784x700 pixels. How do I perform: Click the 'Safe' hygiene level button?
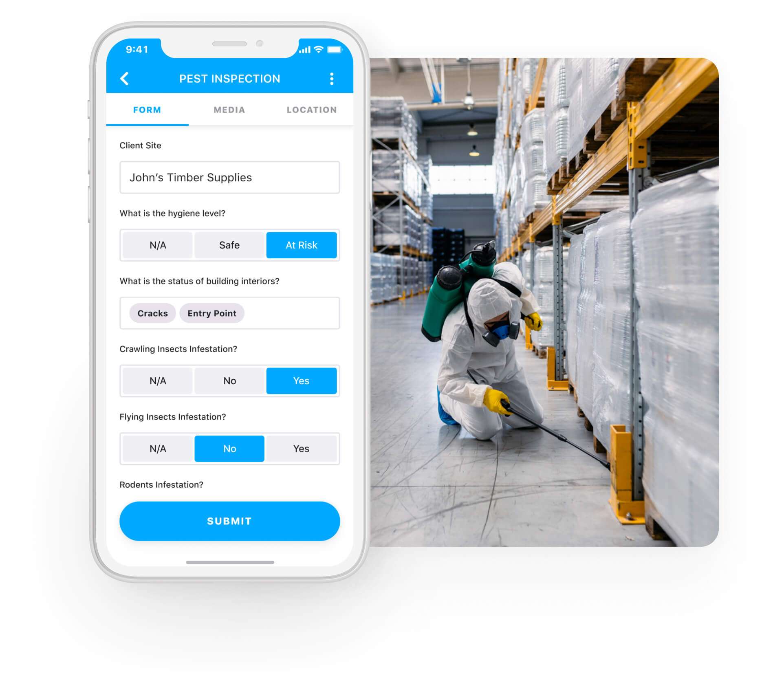coord(229,244)
